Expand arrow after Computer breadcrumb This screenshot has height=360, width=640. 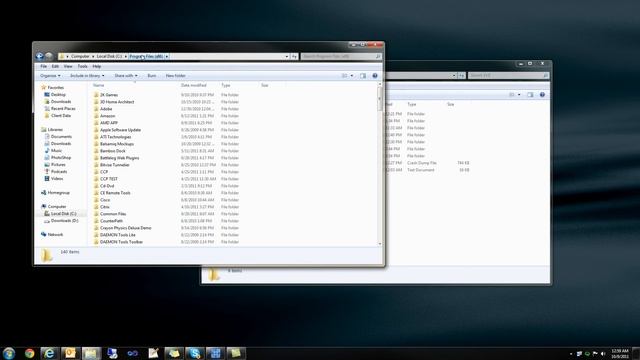click(x=93, y=56)
